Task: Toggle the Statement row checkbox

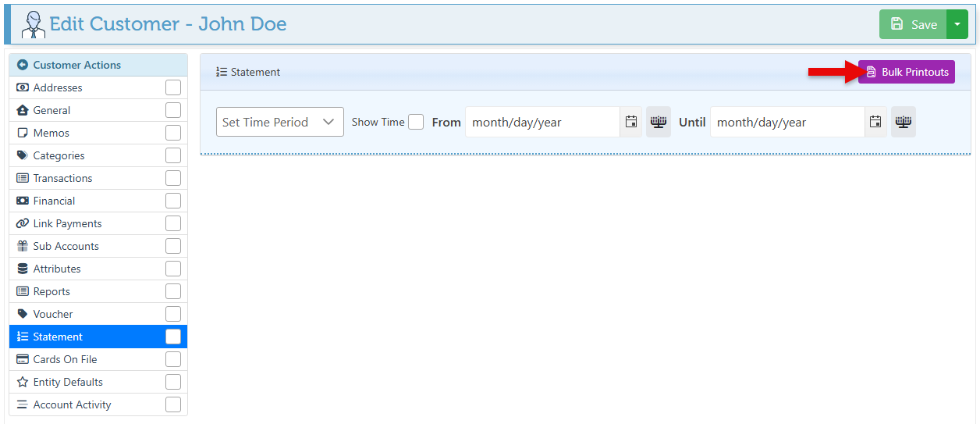Action: [173, 337]
